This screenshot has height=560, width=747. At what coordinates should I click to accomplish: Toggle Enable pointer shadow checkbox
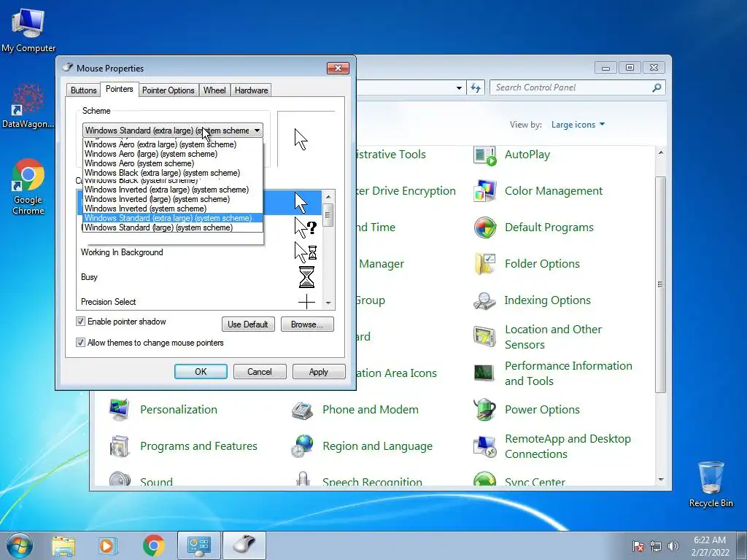[80, 322]
